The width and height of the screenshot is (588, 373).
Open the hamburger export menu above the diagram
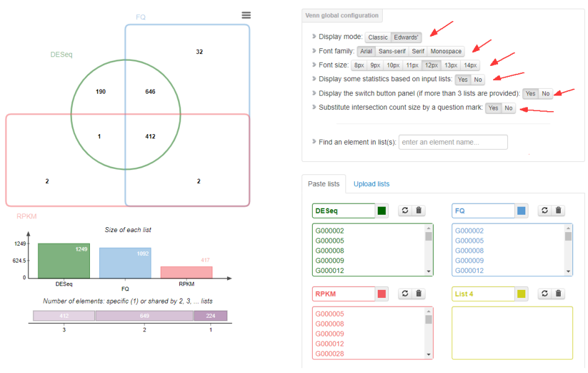coord(246,16)
